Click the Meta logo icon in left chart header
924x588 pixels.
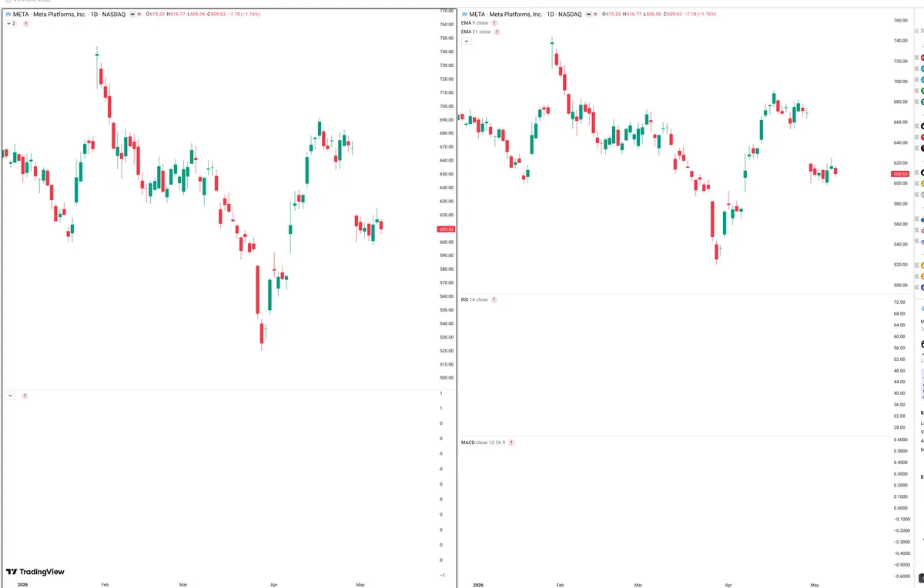click(8, 14)
